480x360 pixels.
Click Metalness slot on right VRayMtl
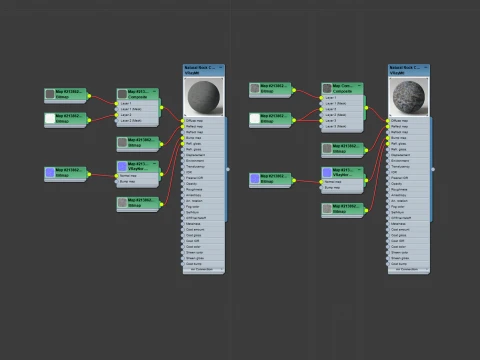pyautogui.click(x=409, y=224)
